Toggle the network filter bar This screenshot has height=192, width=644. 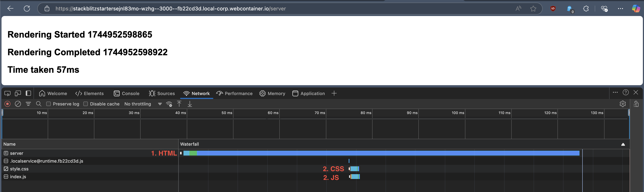28,104
